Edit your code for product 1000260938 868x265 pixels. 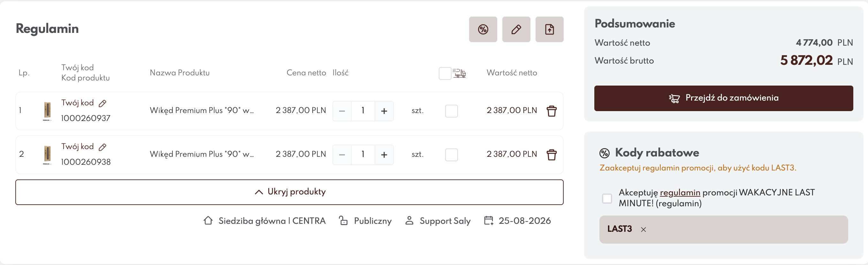pos(103,147)
